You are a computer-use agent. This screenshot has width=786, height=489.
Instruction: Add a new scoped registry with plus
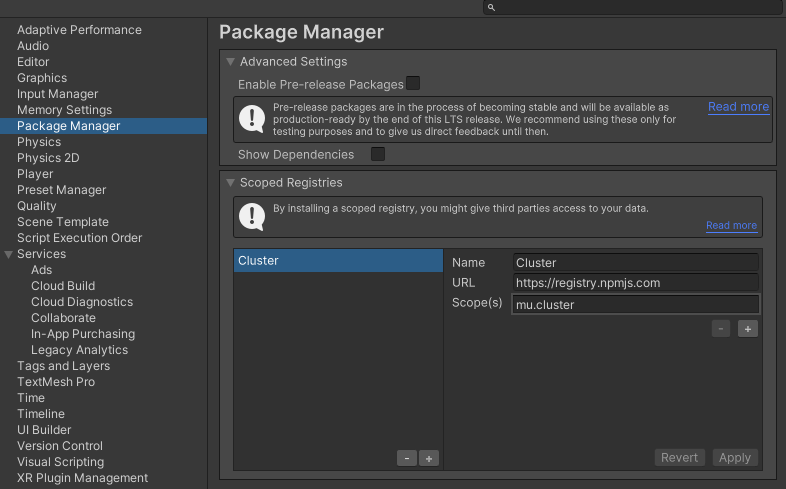[x=429, y=458]
